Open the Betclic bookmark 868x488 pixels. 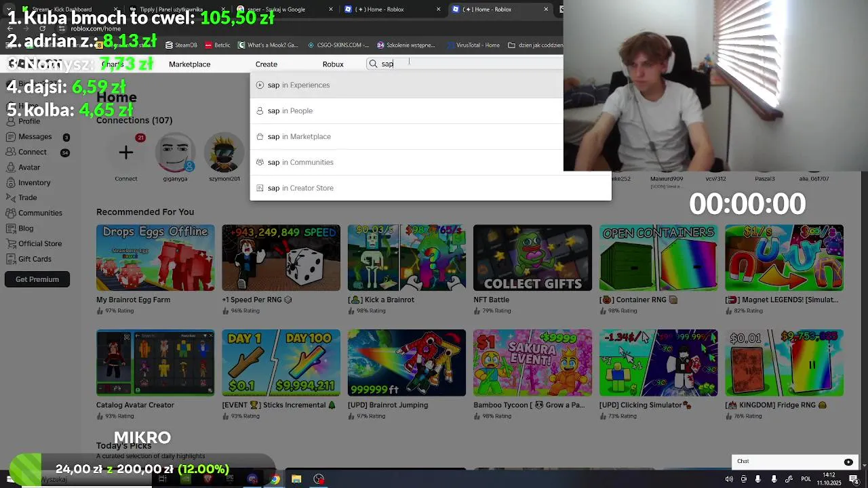click(x=217, y=45)
